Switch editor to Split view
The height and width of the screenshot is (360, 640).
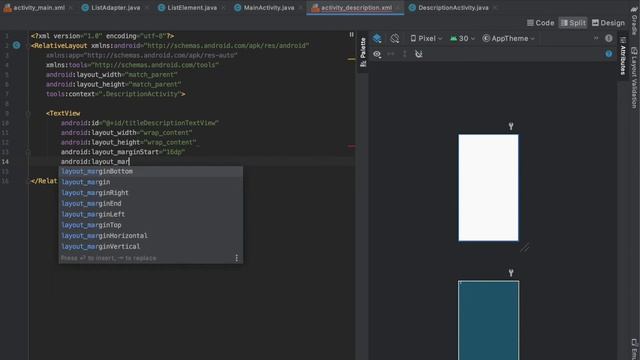(x=573, y=23)
